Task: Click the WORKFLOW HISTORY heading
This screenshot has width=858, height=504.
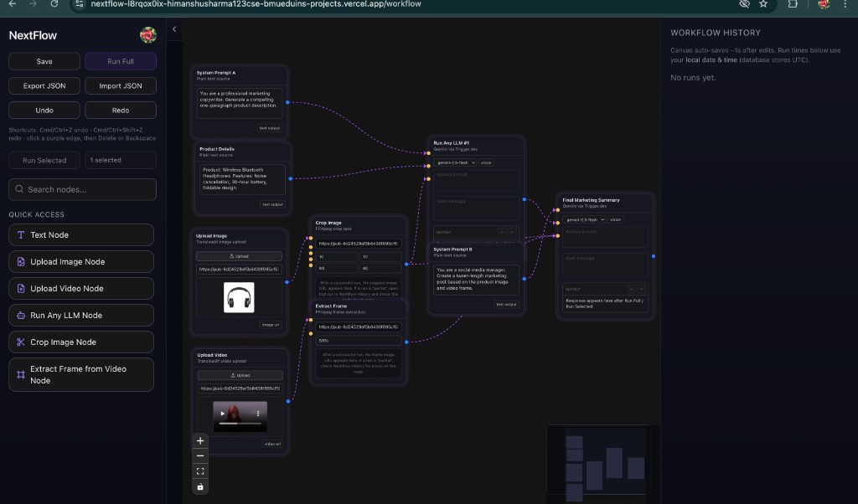Action: 716,33
